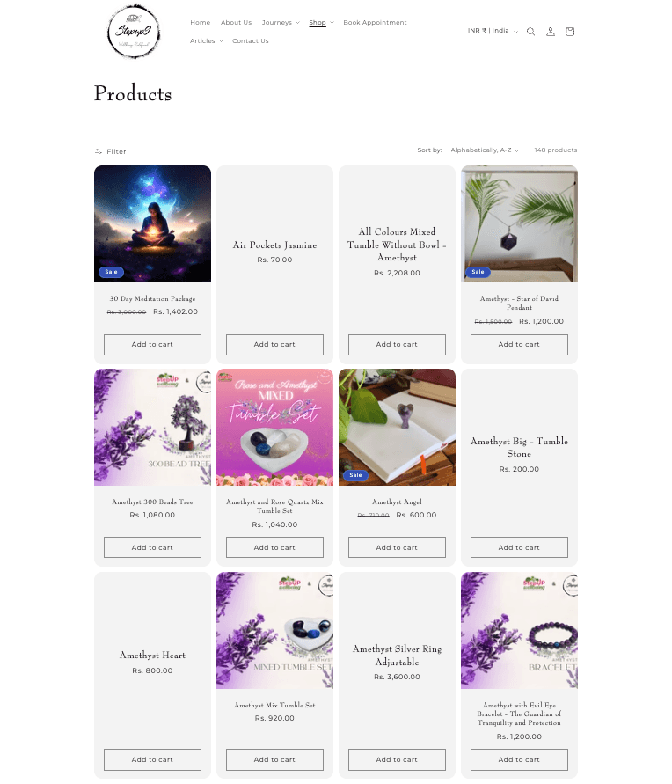
Task: Expand the Articles dropdown menu
Action: tap(206, 41)
